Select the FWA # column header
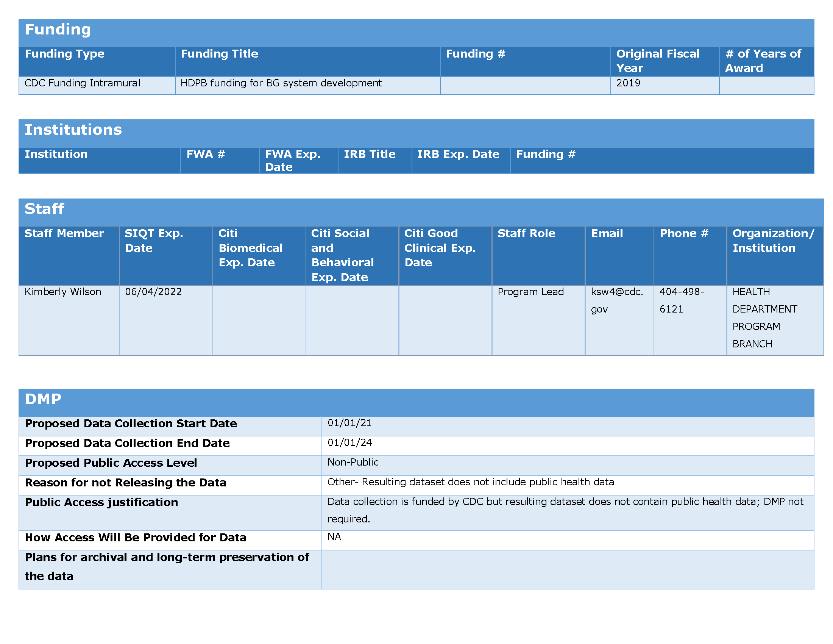833x644 pixels. pos(206,155)
